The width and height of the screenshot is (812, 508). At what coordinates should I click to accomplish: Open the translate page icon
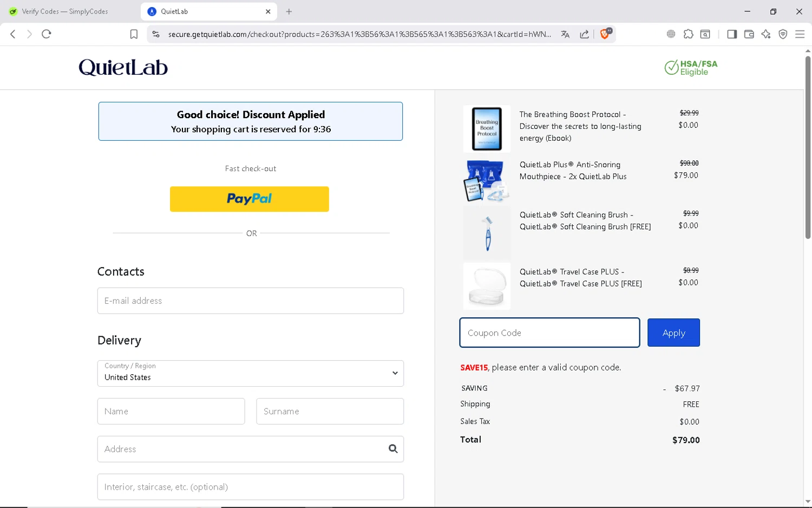coord(565,34)
